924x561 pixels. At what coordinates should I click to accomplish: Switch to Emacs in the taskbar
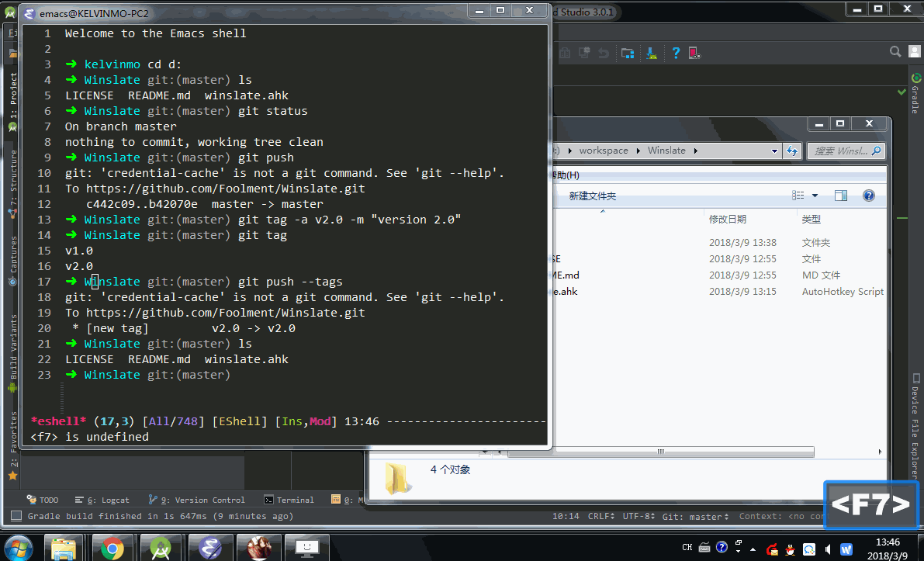209,548
